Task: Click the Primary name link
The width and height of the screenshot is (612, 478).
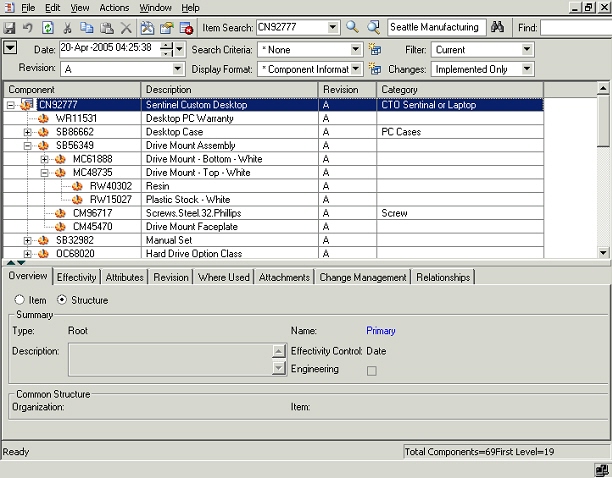Action: point(381,331)
